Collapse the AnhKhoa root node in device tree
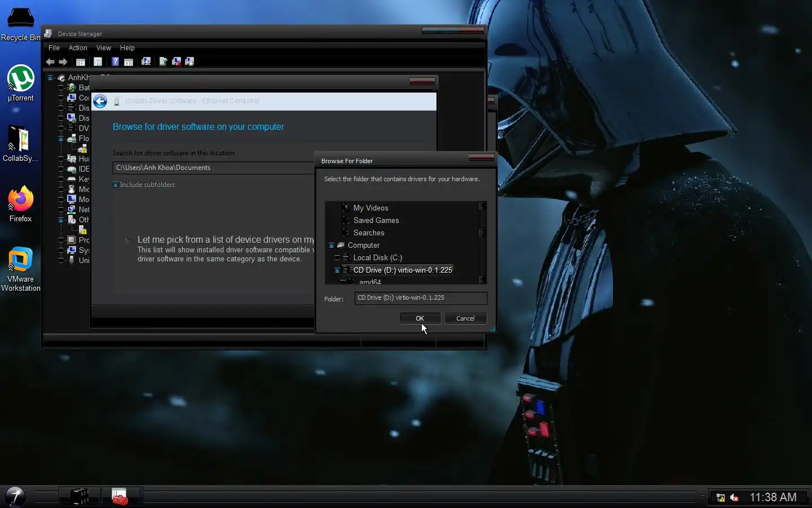This screenshot has width=812, height=508. (x=50, y=78)
